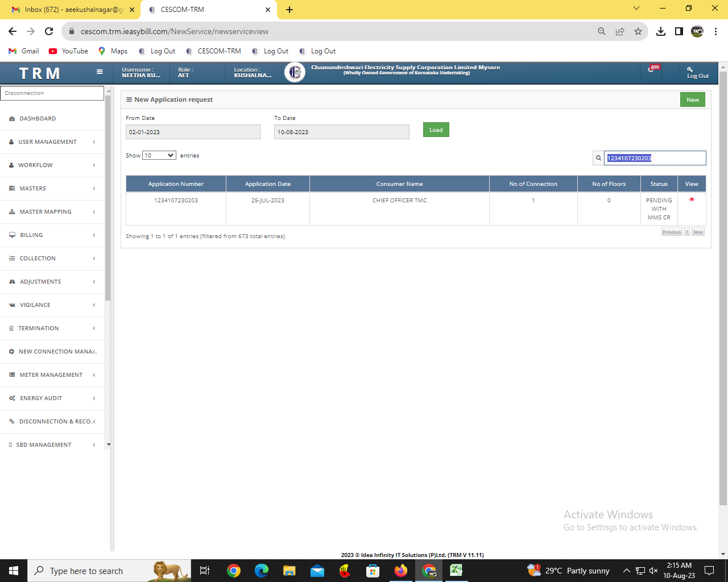Screen dimensions: 728x582
Task: Expand the Billing sidebar menu
Action: coord(52,235)
